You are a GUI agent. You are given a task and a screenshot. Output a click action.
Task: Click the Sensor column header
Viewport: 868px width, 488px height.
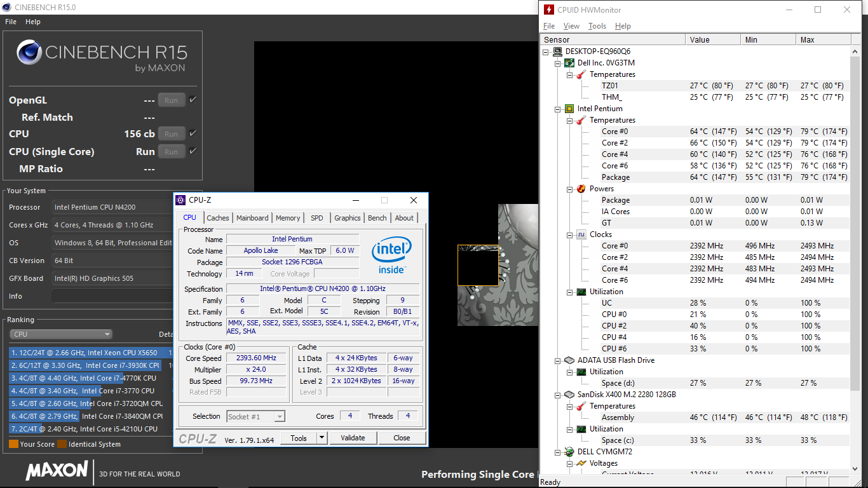pos(613,39)
